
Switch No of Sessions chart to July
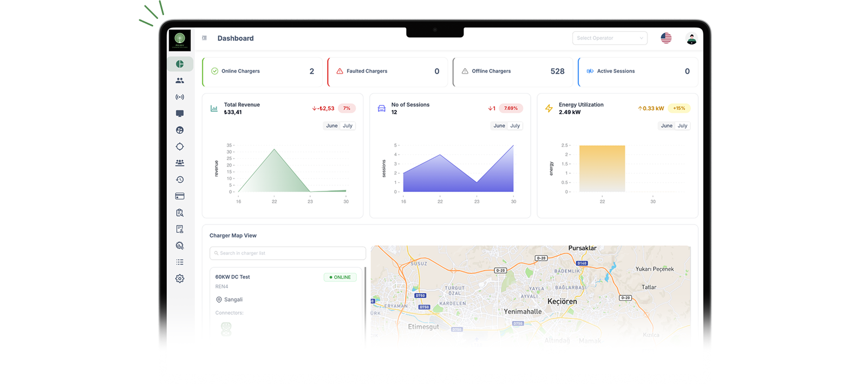(515, 125)
